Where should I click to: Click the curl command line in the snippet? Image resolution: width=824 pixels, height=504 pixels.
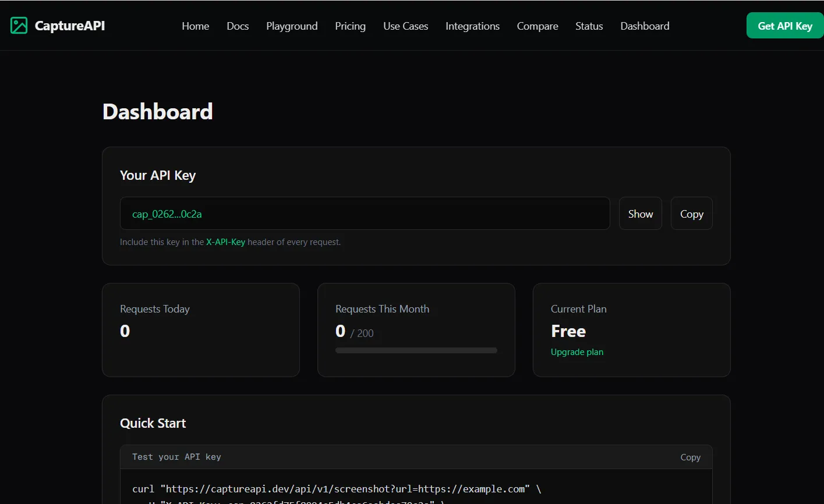(x=337, y=489)
